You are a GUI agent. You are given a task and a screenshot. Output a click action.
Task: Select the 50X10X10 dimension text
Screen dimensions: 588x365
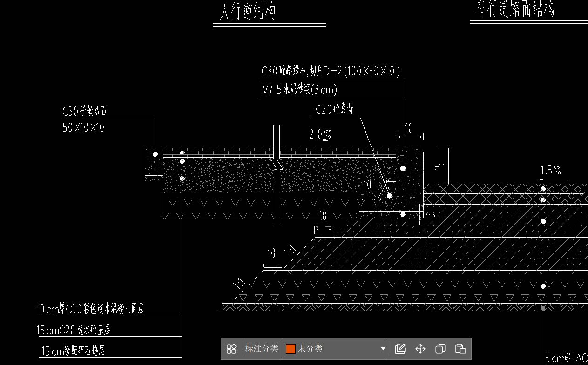[x=83, y=127]
